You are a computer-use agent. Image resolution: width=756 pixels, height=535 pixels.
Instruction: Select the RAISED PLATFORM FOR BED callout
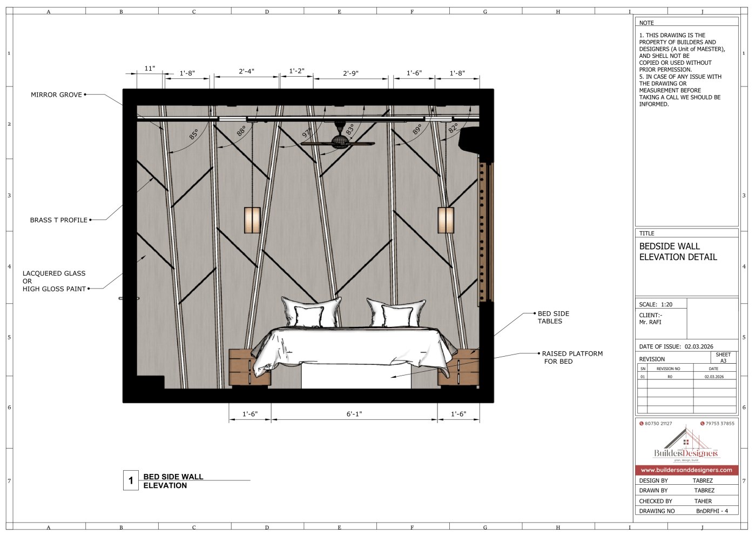[572, 357]
